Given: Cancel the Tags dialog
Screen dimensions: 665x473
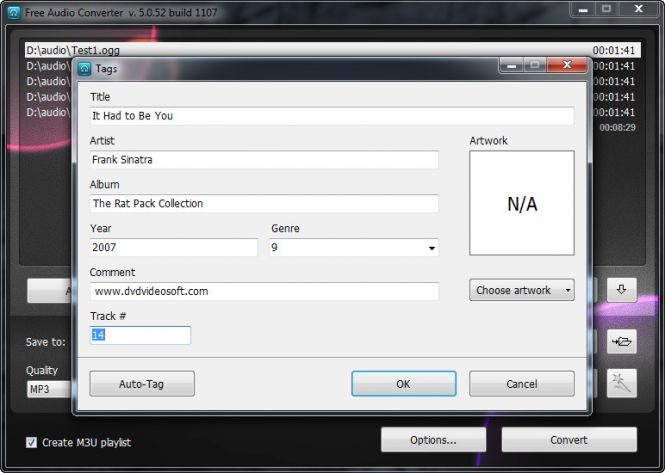Looking at the screenshot, I should 522,384.
